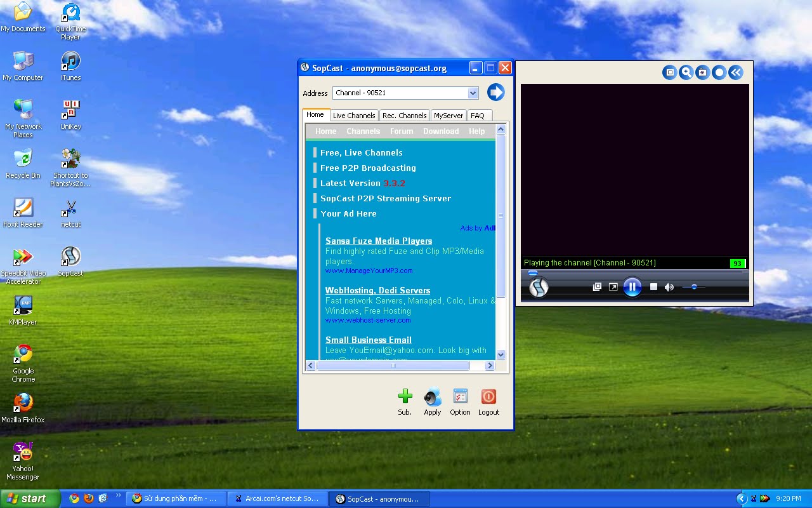
Task: Click the player seek bar handle
Action: [533, 272]
